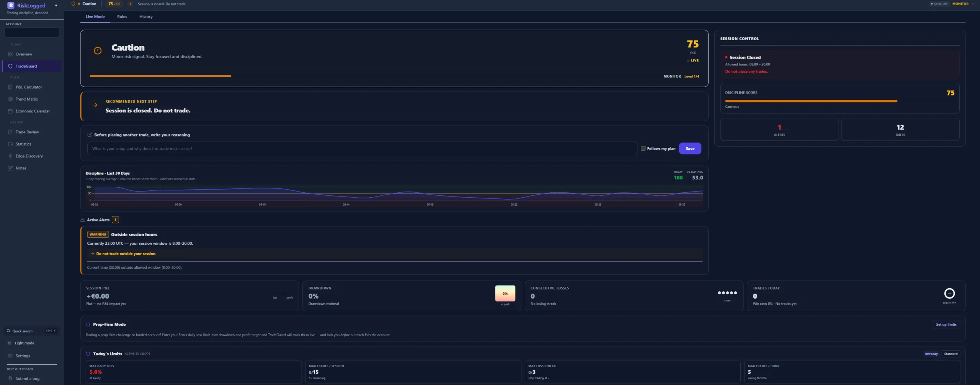Switch to the Rules tab
Screen dimensions: 980x385
[x=122, y=17]
